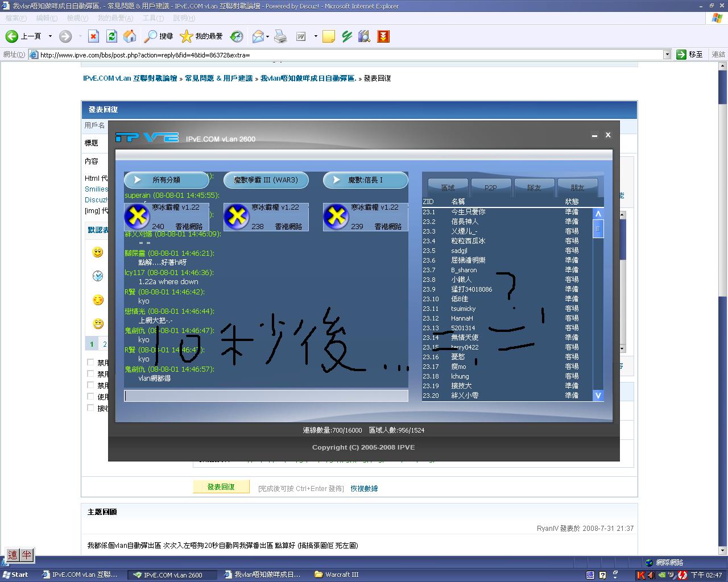
Task: Click the 恢復數據 link
Action: [x=364, y=488]
